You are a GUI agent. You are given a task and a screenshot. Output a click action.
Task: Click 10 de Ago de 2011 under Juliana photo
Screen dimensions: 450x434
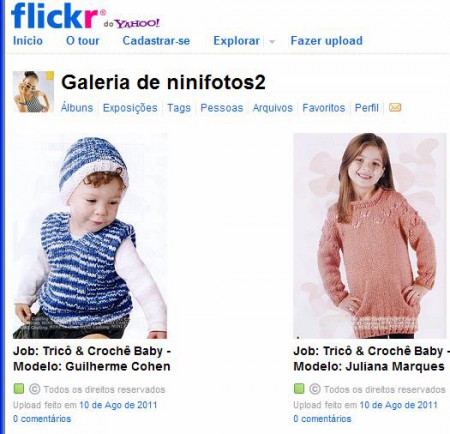(x=398, y=405)
